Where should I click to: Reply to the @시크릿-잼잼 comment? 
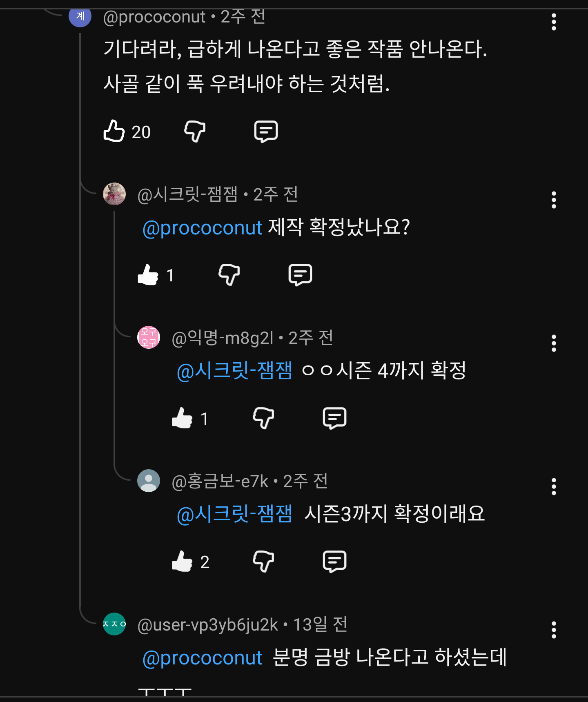pos(301,274)
